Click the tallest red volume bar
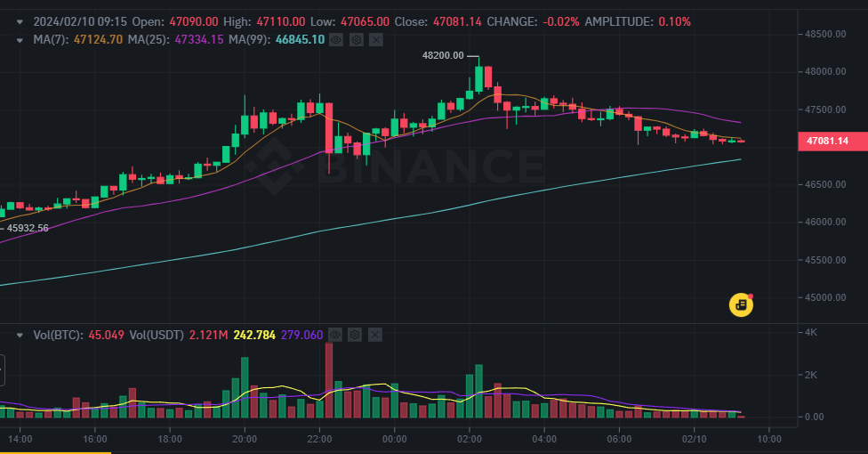 tap(329, 380)
